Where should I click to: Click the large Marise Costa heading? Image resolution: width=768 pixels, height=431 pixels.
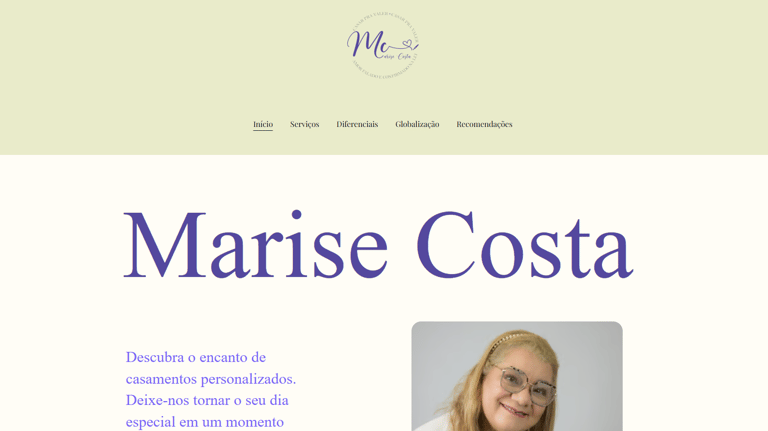tap(379, 245)
